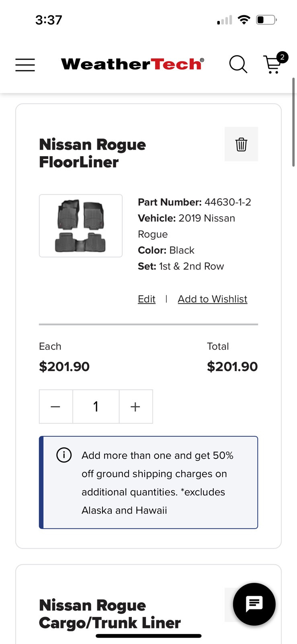The width and height of the screenshot is (297, 644).
Task: Open the shopping cart icon
Action: [272, 65]
